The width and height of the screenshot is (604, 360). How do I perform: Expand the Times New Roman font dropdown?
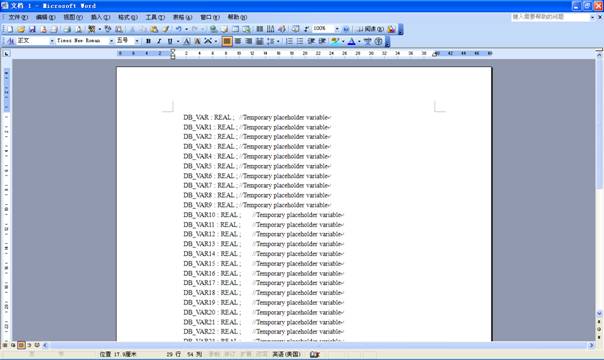click(111, 41)
